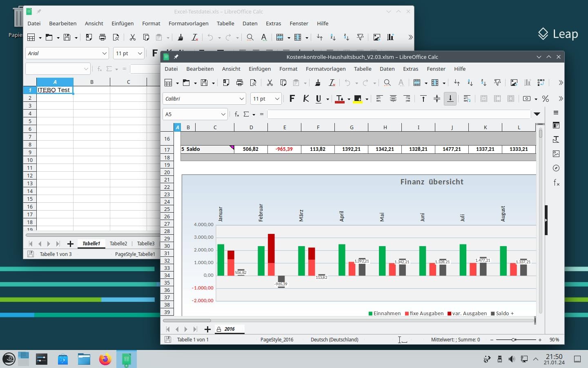The height and width of the screenshot is (368, 588).
Task: Open the Navigator compass icon in the sidebar
Action: click(x=556, y=168)
